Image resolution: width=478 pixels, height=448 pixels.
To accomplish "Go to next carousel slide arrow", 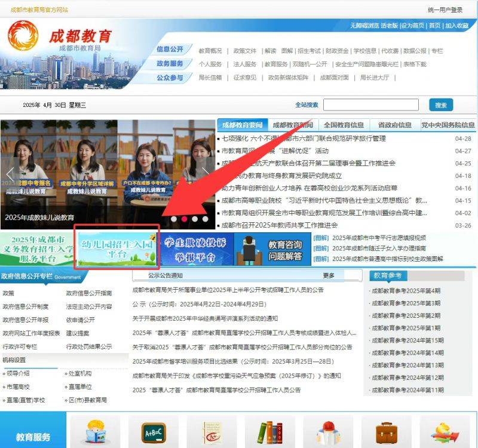I will coord(206,173).
